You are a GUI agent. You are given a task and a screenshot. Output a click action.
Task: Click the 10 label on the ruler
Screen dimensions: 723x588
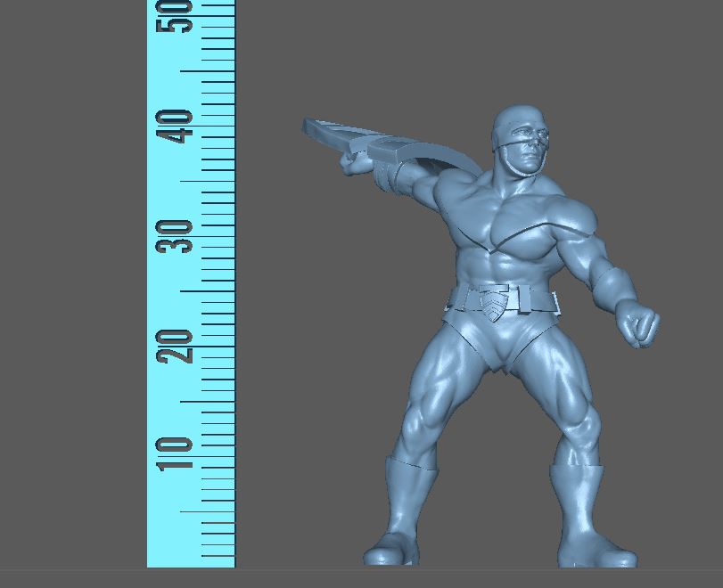pos(175,453)
